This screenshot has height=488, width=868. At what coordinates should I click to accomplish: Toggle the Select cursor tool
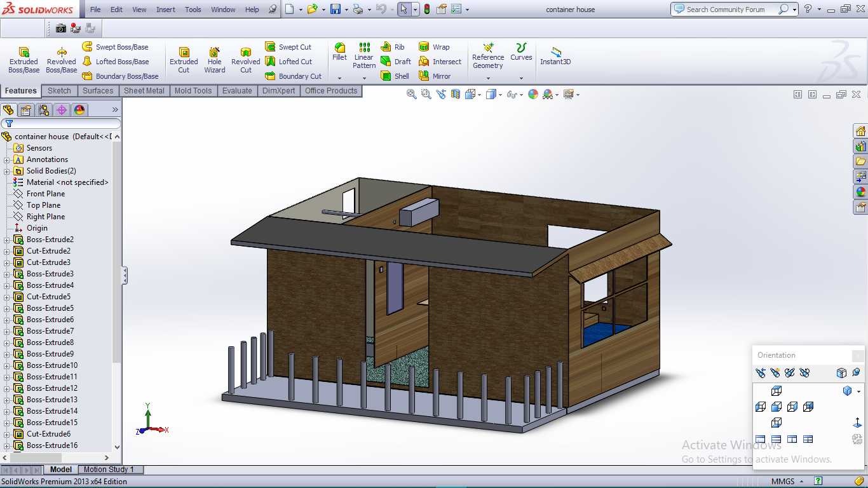pos(404,10)
